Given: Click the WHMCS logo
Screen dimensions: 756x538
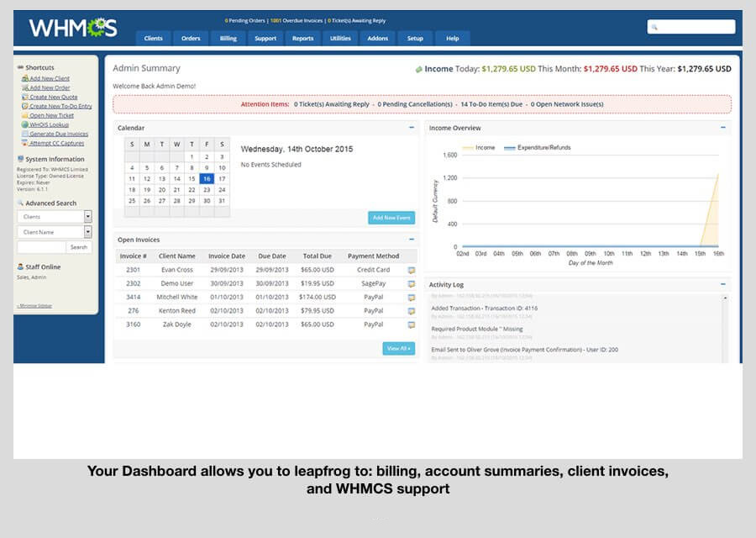Looking at the screenshot, I should [73, 28].
